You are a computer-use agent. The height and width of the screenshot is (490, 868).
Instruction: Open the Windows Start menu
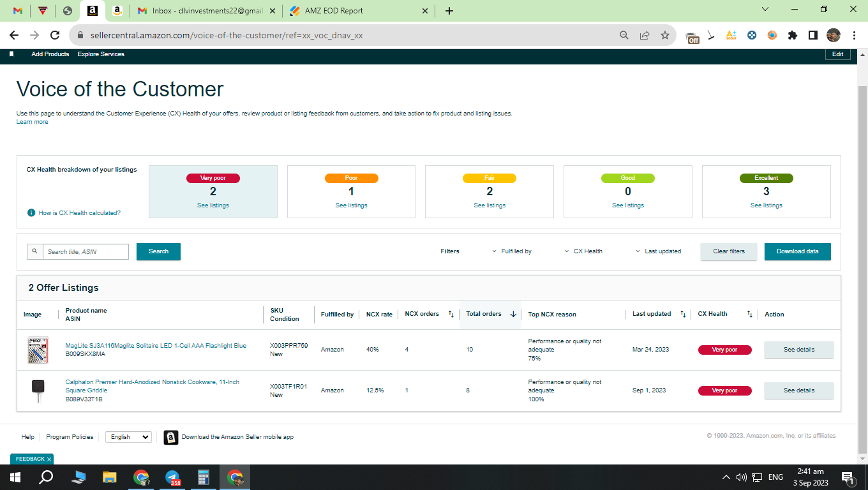coord(15,477)
